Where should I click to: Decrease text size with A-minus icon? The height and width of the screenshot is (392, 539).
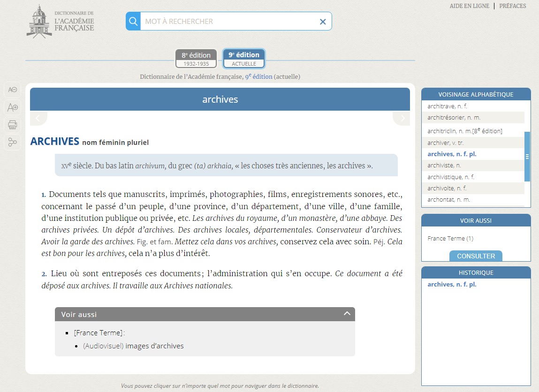[13, 90]
